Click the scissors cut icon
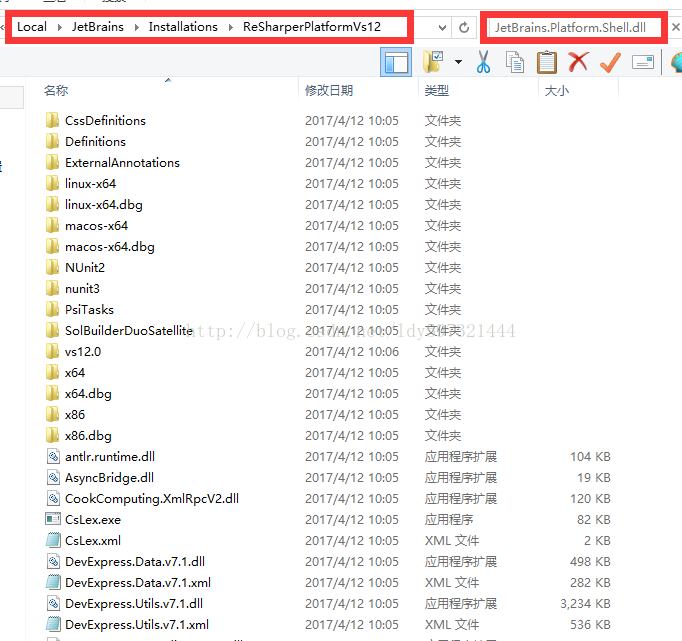 click(x=483, y=62)
